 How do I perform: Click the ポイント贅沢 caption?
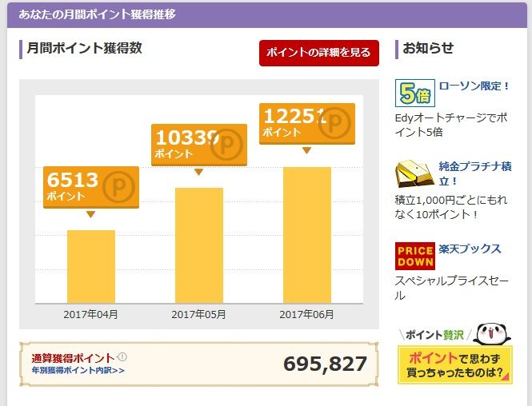(435, 335)
